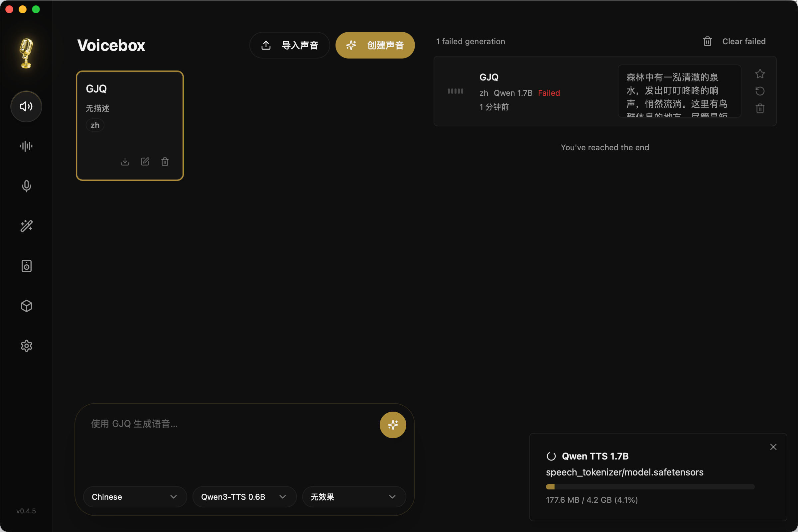
Task: Expand the Qwen3-TTS 0.6B model selector
Action: [244, 497]
